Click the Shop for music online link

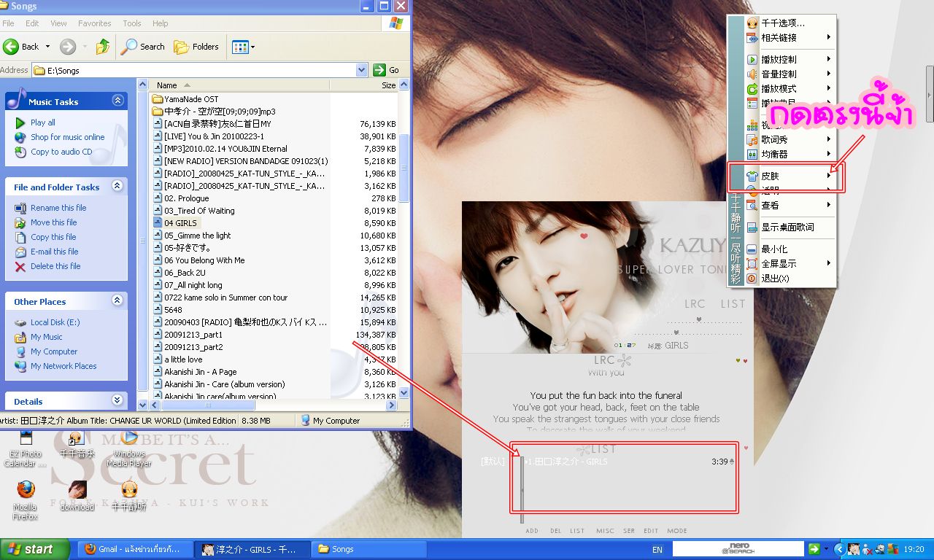coord(67,137)
